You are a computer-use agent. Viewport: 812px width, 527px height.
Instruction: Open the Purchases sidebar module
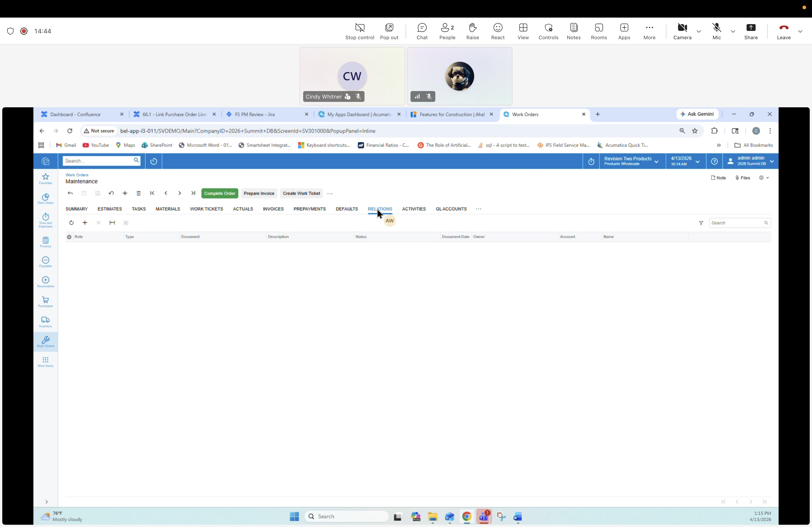pos(45,302)
